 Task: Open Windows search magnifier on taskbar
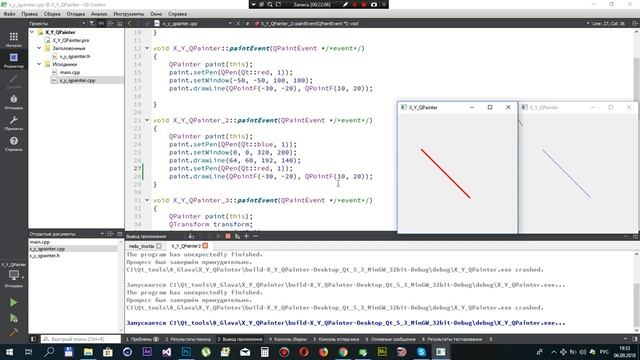[x=49, y=352]
